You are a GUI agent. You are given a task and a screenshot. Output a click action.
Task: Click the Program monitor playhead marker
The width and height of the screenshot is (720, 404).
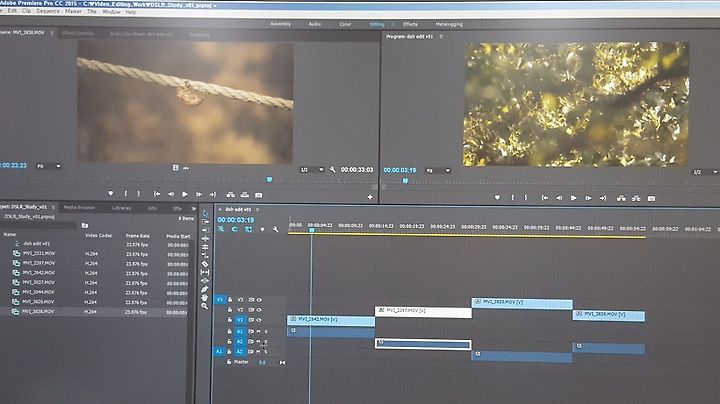click(405, 181)
